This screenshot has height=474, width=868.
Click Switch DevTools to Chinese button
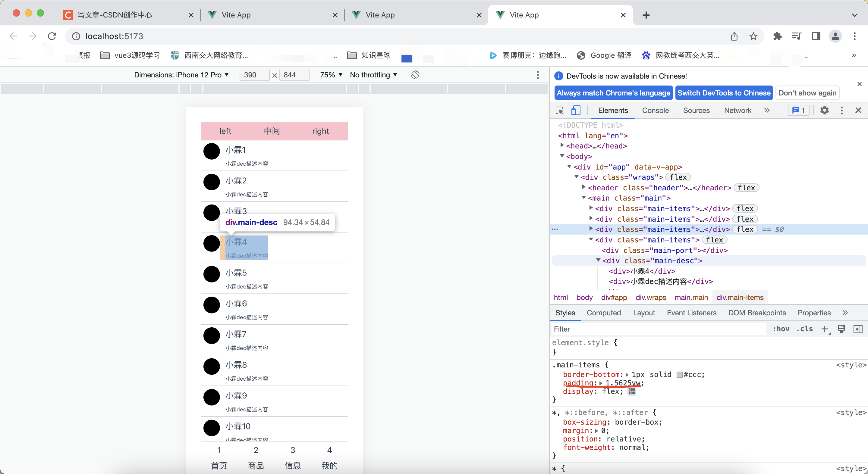click(x=724, y=93)
